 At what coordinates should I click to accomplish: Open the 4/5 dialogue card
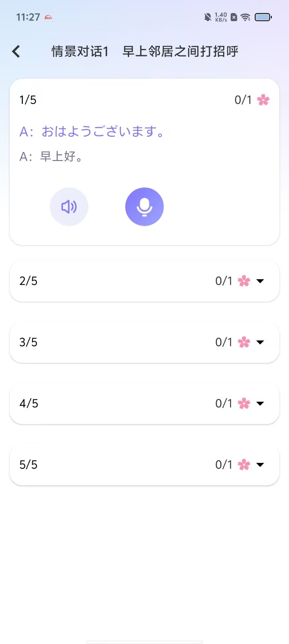pos(144,404)
